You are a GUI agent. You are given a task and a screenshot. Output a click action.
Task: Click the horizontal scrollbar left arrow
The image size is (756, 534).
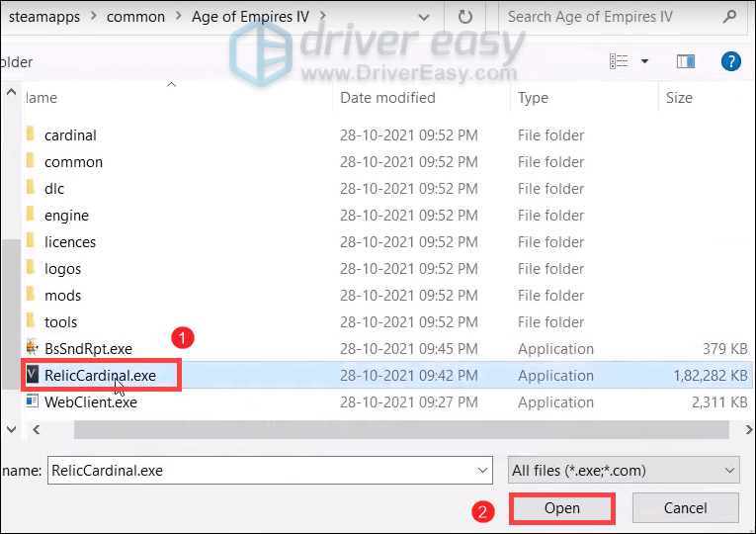coord(37,429)
